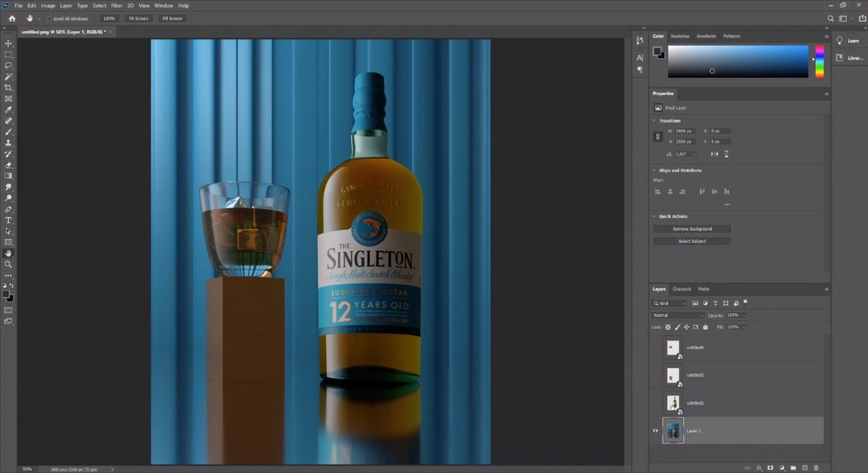Screen dimensions: 868x473
Task: Select the Clone Stamp tool
Action: coord(8,143)
